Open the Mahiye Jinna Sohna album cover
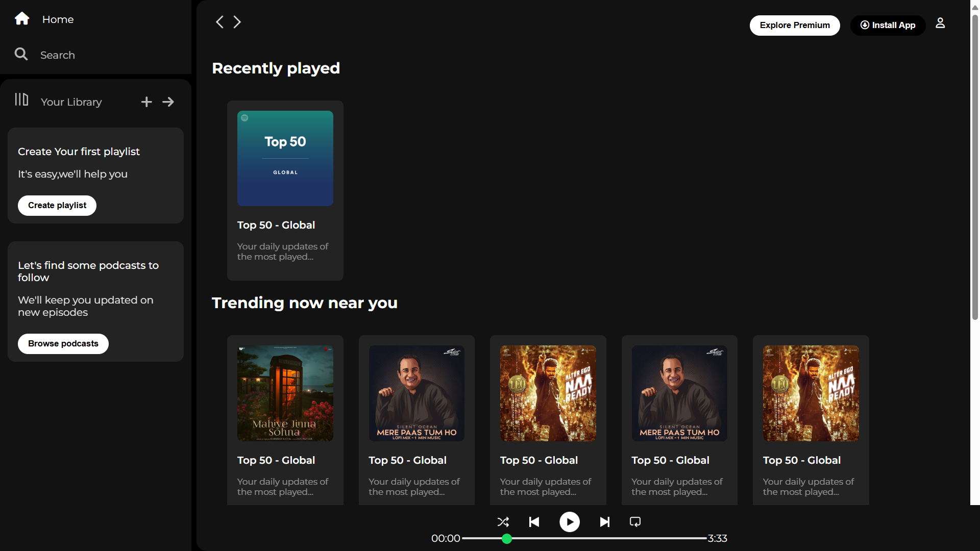 coord(285,393)
